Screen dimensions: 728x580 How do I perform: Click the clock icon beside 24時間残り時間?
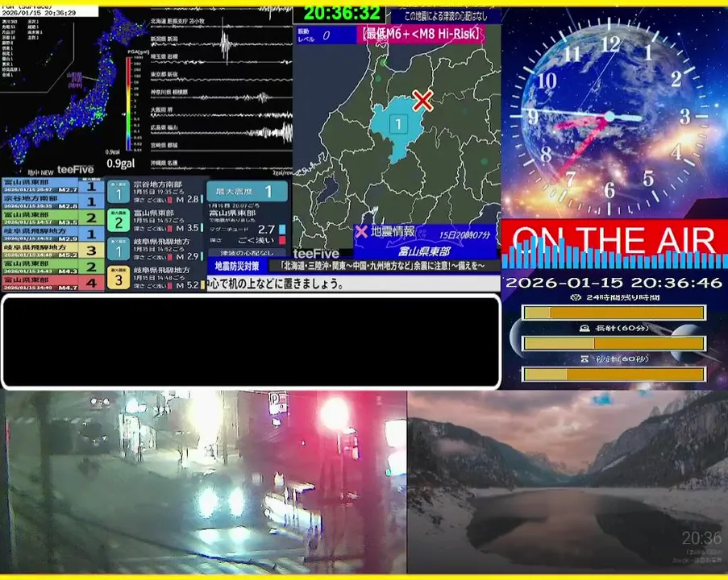point(576,297)
